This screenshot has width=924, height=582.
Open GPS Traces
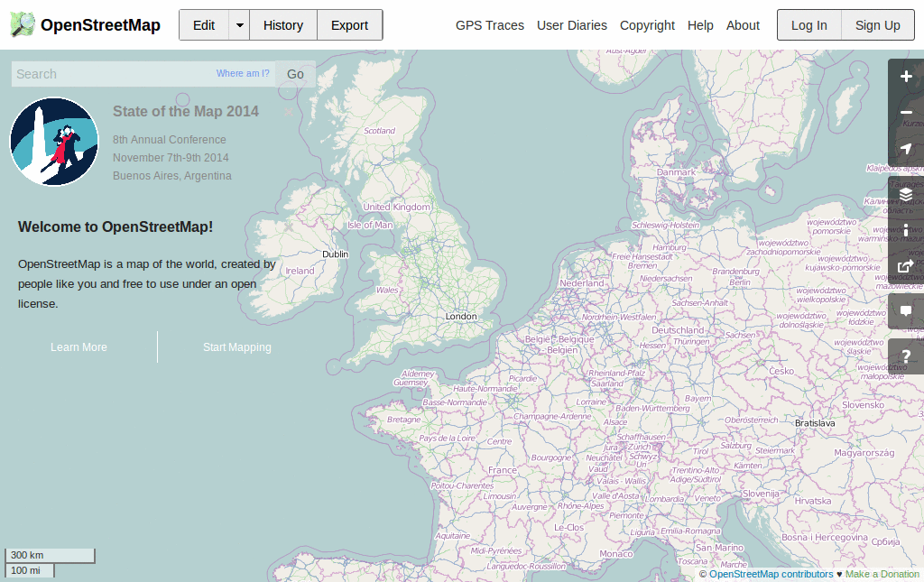click(489, 25)
